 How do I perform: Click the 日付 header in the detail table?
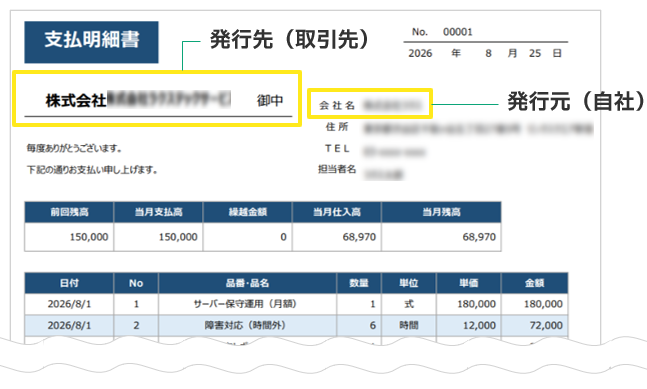click(69, 283)
